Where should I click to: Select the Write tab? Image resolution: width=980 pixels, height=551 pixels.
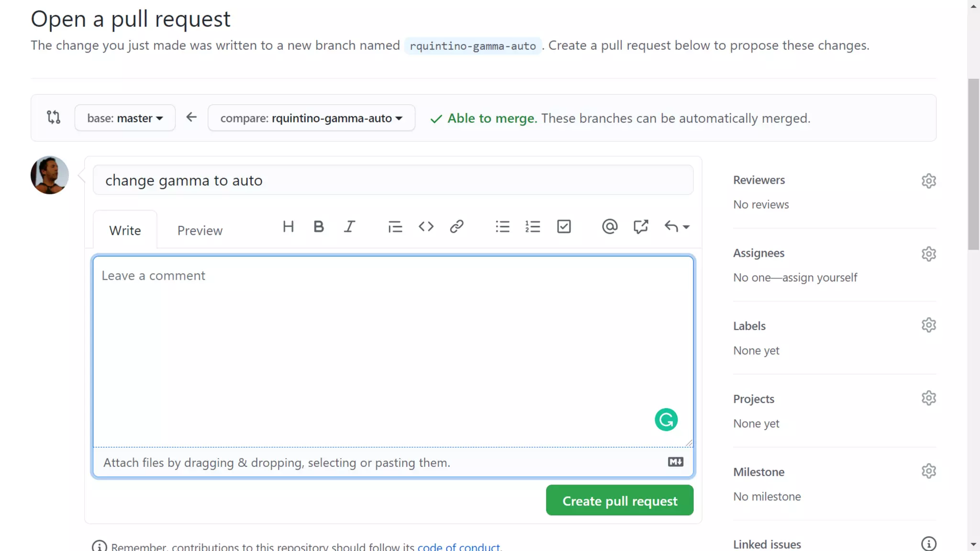[x=125, y=231]
